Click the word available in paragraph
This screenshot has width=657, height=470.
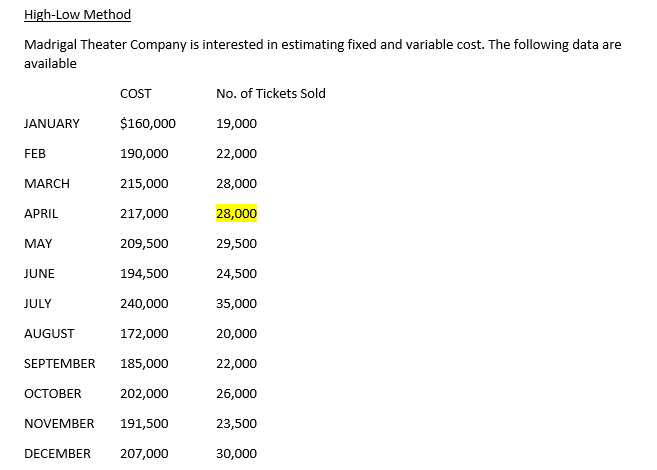click(50, 64)
